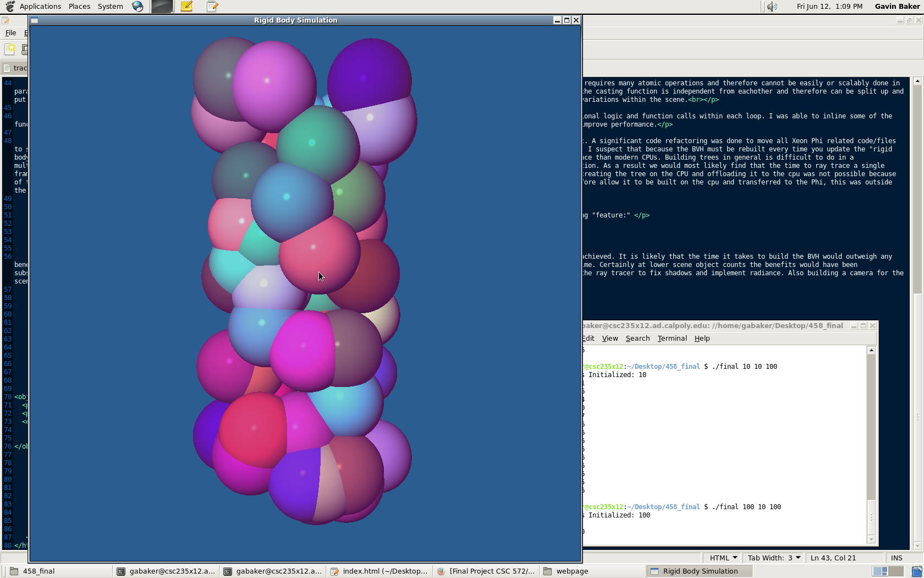Image resolution: width=924 pixels, height=578 pixels.
Task: Minimize the Rigid Body Simulation window
Action: [x=557, y=20]
